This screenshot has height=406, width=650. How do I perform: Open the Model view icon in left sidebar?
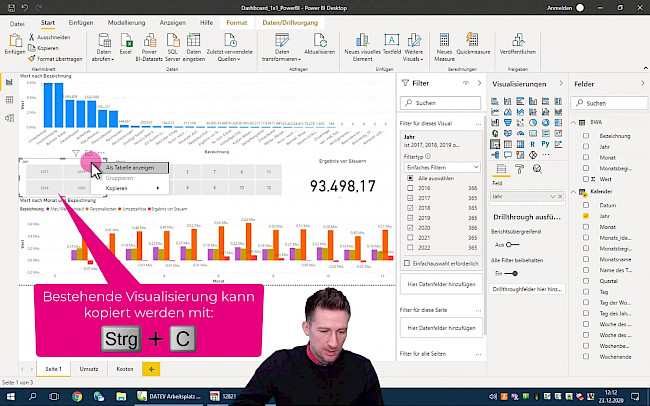9,118
